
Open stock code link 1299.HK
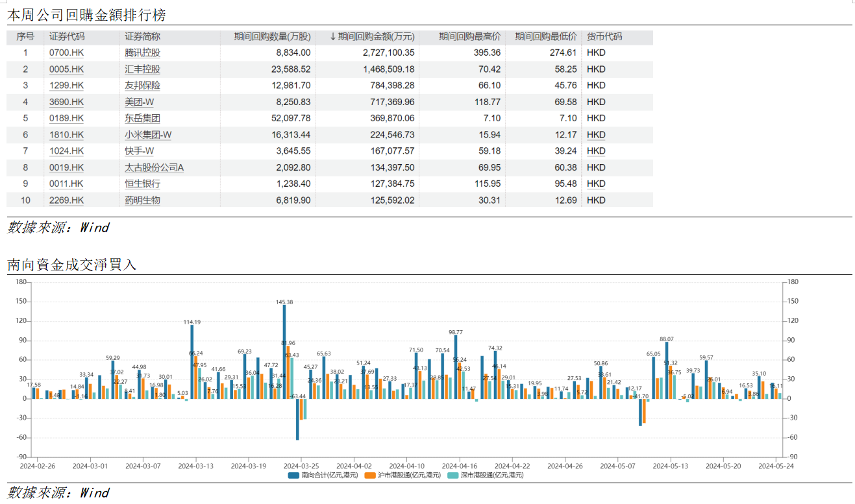pos(66,86)
